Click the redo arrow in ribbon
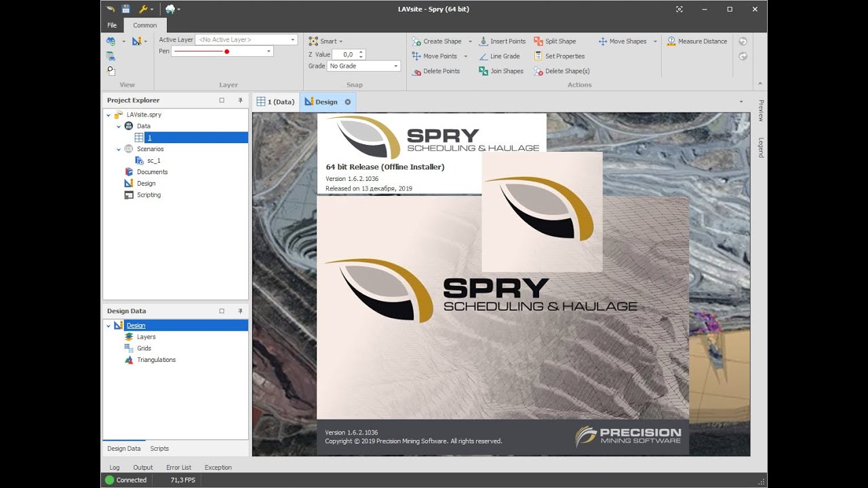This screenshot has height=488, width=868. click(x=743, y=56)
